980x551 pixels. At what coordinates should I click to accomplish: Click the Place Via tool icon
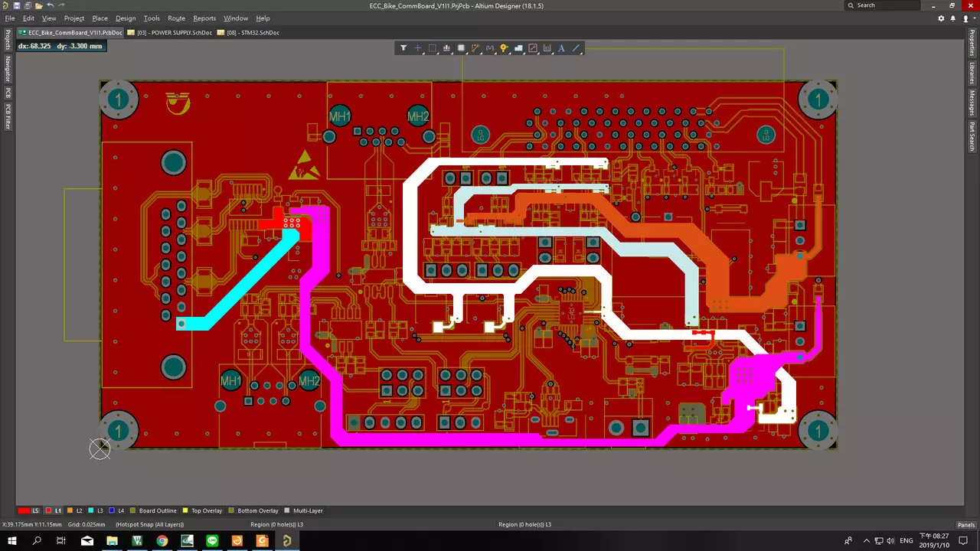point(504,48)
